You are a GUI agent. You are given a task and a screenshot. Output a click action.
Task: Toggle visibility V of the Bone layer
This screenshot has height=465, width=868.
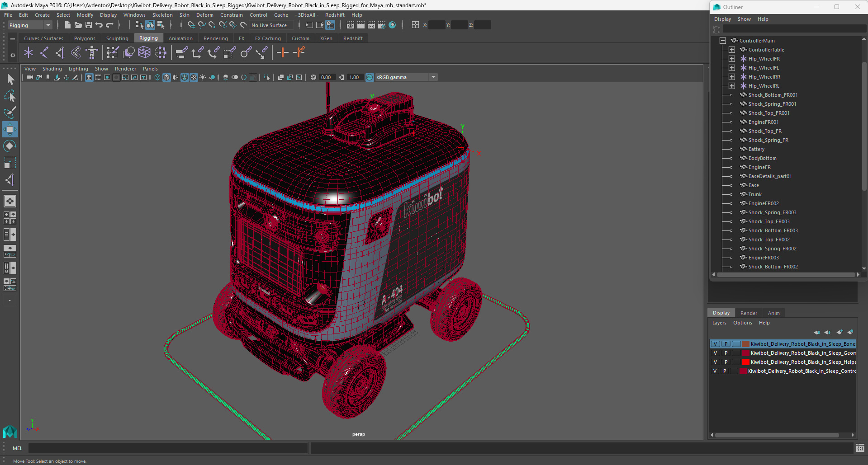click(x=715, y=344)
